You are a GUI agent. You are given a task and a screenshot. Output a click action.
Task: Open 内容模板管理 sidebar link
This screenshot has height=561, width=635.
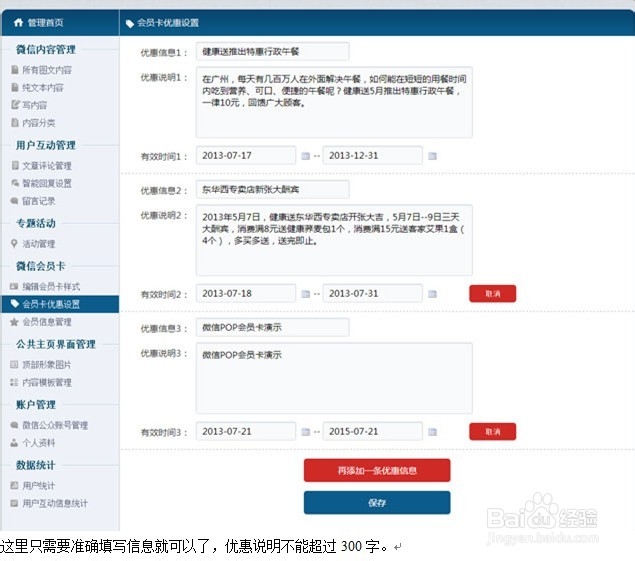click(47, 382)
